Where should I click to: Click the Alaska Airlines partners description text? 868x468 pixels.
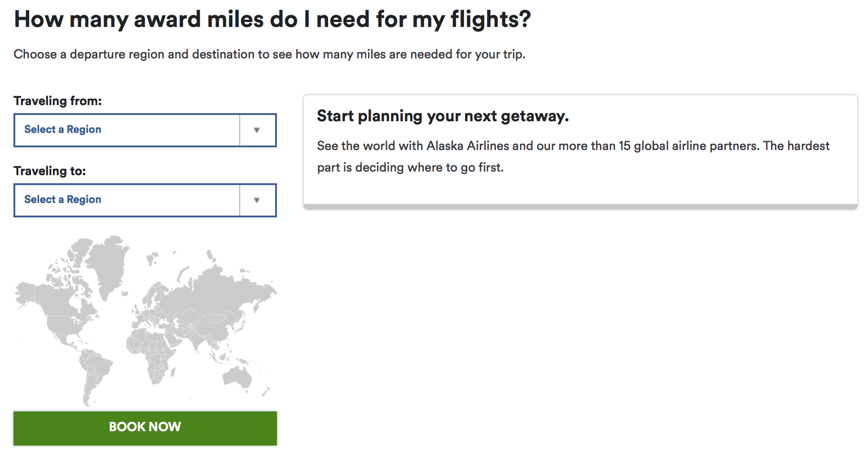[573, 156]
